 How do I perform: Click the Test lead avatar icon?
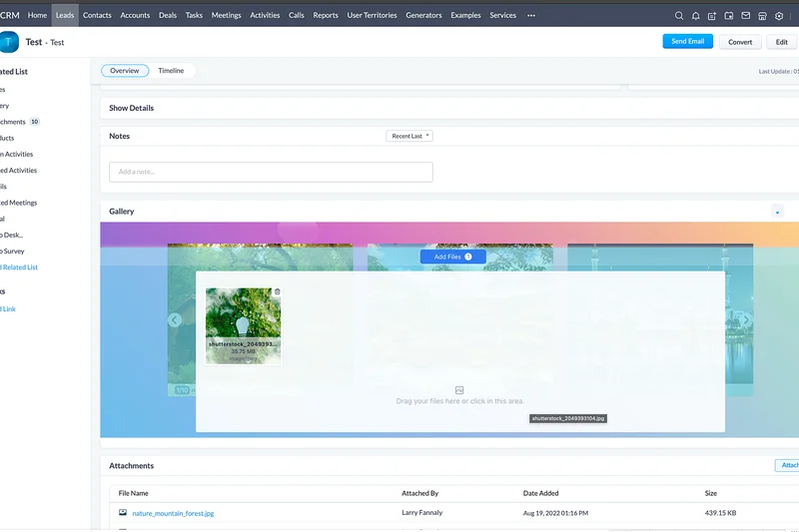tap(9, 42)
